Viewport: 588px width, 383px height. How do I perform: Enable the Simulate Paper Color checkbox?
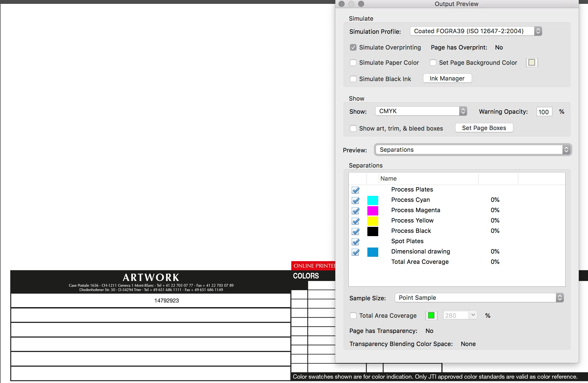[353, 63]
